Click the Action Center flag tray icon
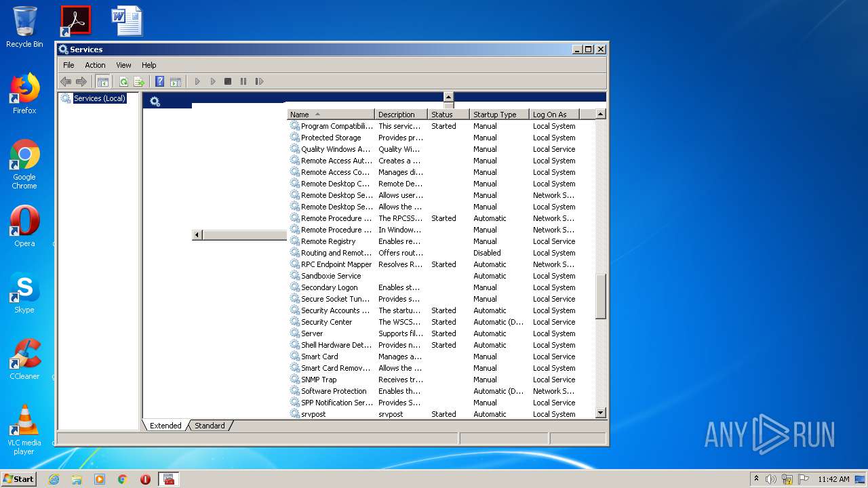Viewport: 868px width, 488px height. tap(804, 479)
